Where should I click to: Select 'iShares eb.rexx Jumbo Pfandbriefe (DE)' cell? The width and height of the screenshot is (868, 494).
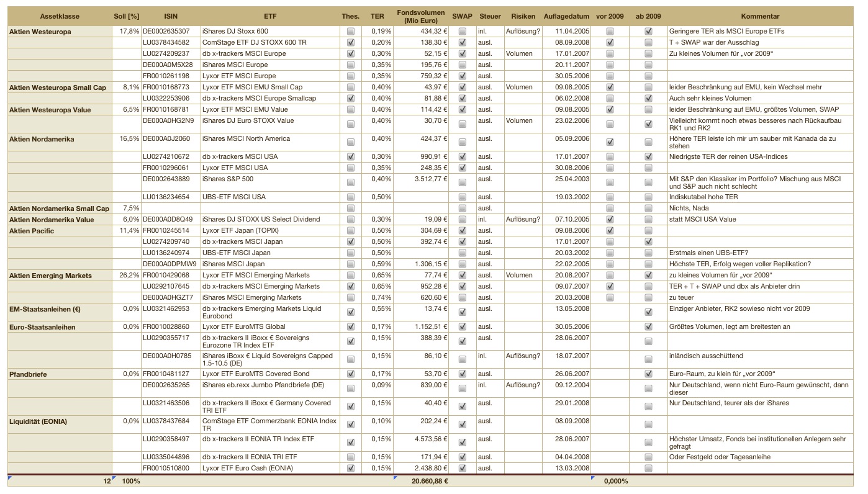[x=270, y=388]
